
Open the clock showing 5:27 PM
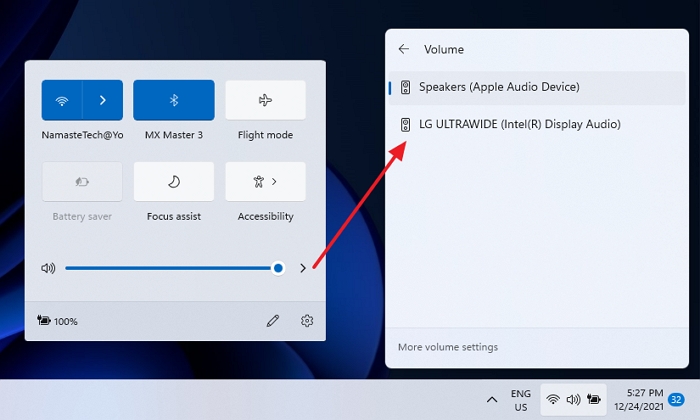[x=639, y=400]
